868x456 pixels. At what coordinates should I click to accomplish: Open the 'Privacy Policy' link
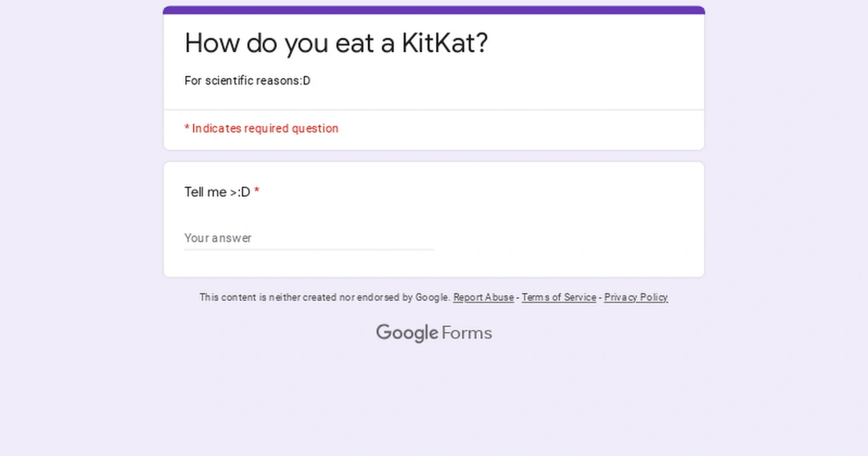click(x=636, y=297)
